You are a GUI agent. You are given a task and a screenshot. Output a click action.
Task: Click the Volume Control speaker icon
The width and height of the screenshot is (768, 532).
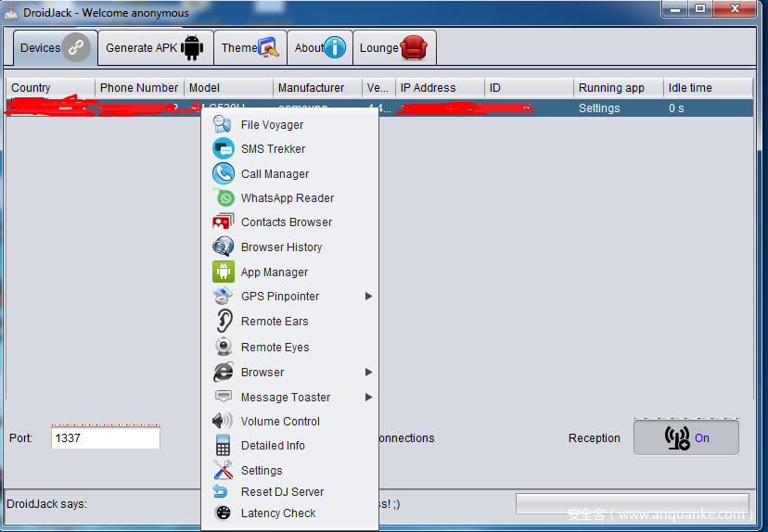[x=222, y=421]
